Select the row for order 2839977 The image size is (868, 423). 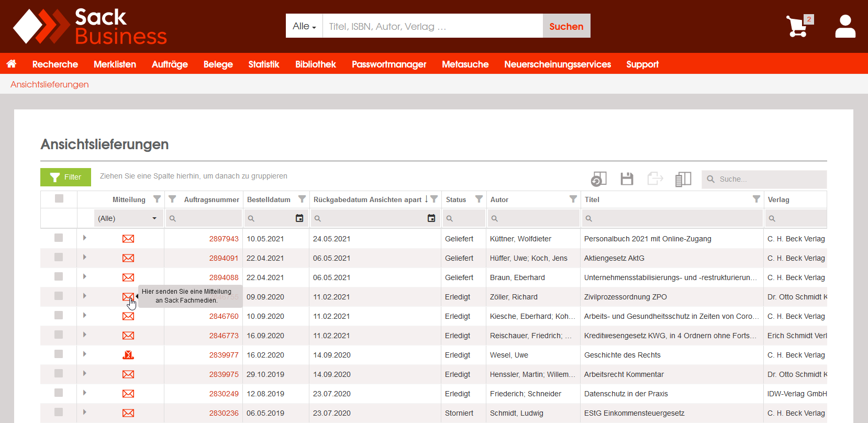(59, 354)
